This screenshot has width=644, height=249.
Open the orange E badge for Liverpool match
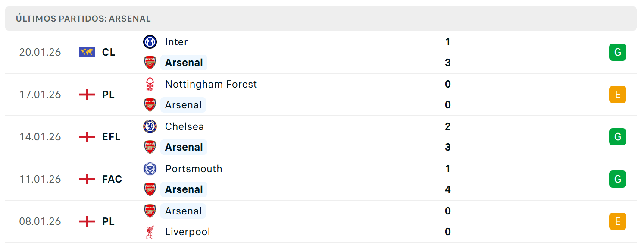point(617,221)
